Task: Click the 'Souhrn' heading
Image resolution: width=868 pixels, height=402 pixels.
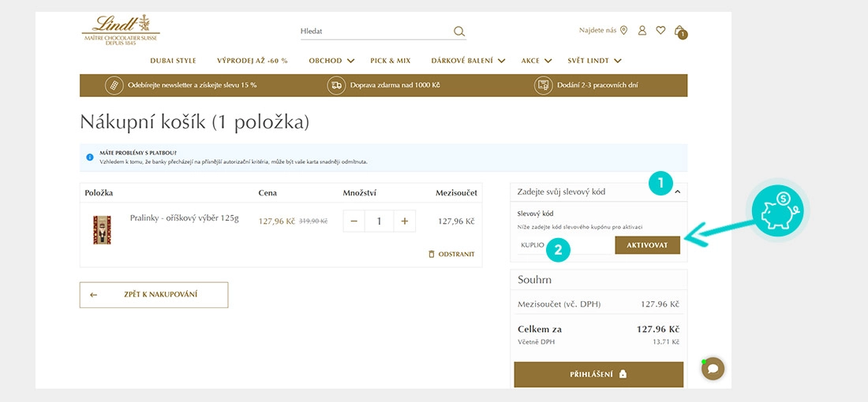Action: 535,280
